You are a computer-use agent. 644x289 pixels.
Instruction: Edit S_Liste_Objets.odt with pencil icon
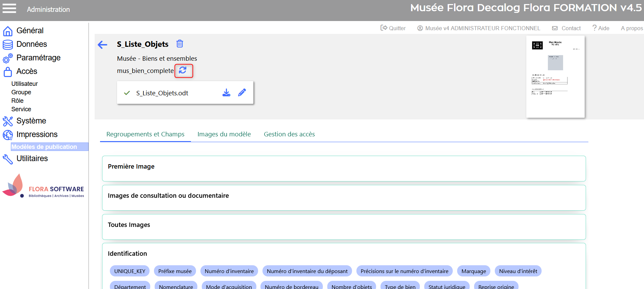point(242,93)
